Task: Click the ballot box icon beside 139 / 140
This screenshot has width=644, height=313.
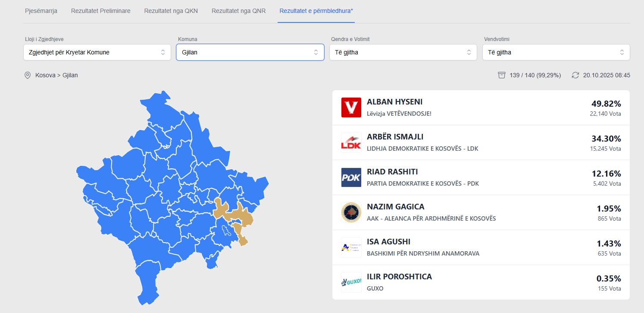Action: point(501,76)
